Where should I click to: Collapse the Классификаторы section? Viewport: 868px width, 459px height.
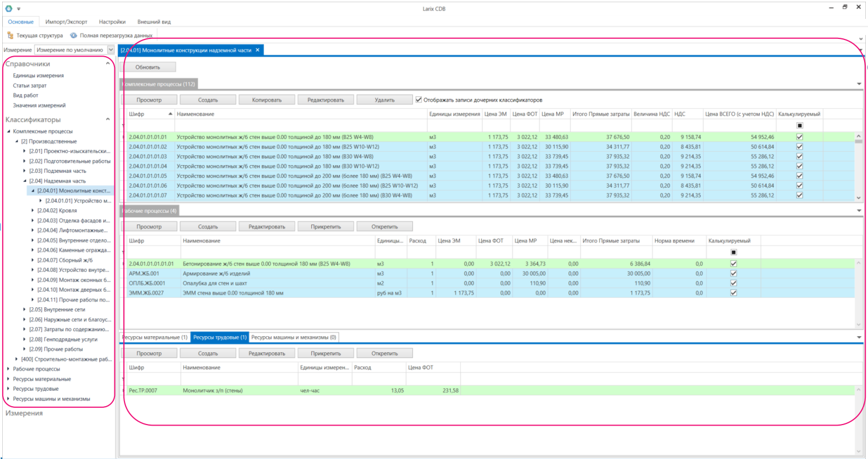108,119
